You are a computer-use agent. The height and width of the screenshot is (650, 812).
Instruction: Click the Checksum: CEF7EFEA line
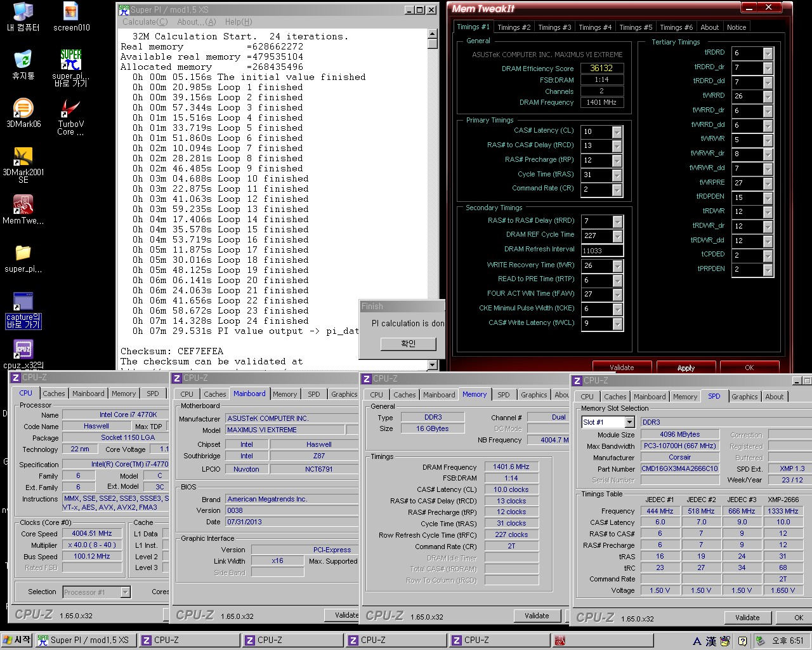[x=172, y=351]
